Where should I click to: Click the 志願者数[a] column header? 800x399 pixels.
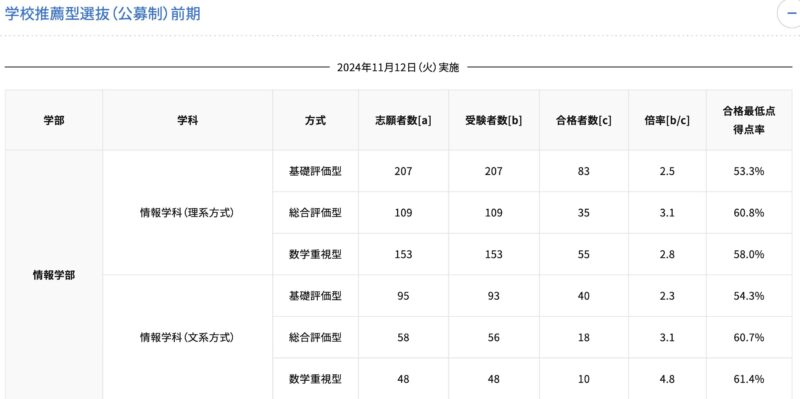(403, 120)
